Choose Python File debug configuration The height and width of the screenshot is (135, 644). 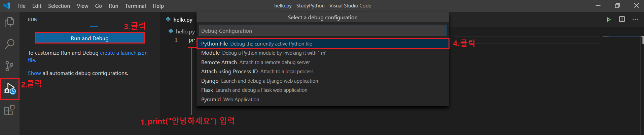(323, 44)
